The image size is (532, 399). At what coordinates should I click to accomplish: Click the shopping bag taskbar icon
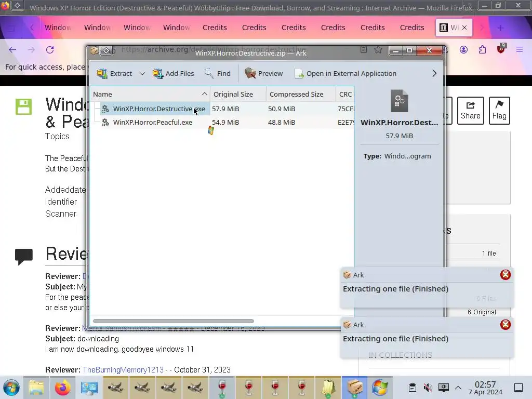coord(328,388)
